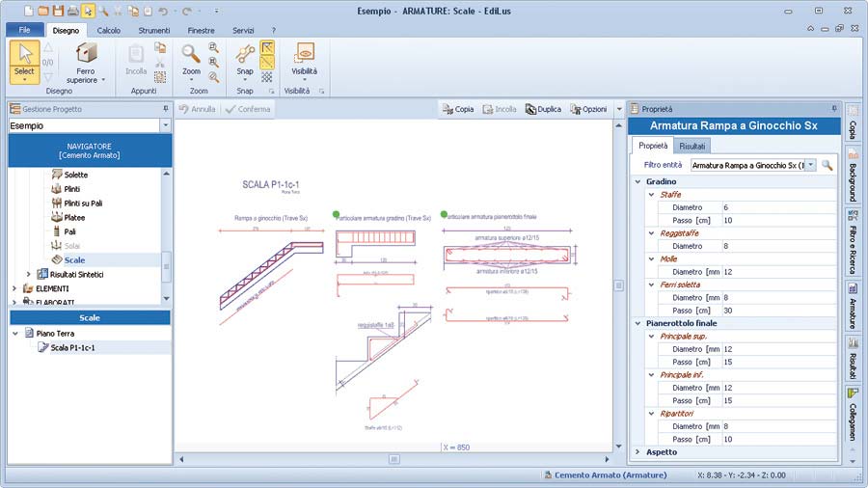This screenshot has height=488, width=868.
Task: Open the Esempio project dropdown
Action: tap(166, 125)
